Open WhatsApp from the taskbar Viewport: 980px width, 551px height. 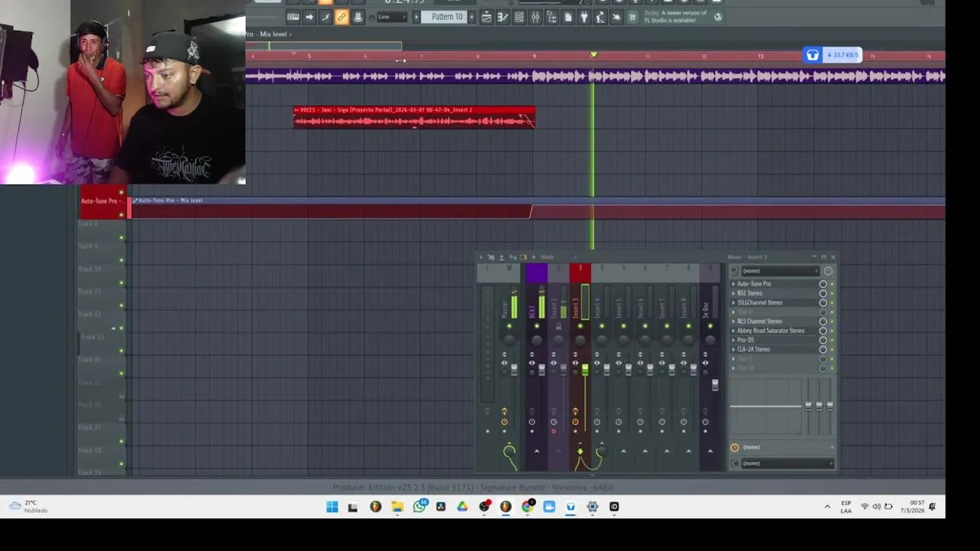tap(420, 507)
